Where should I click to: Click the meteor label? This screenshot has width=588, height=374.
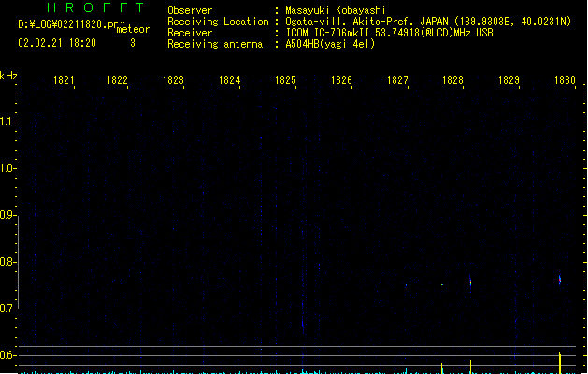[x=133, y=29]
